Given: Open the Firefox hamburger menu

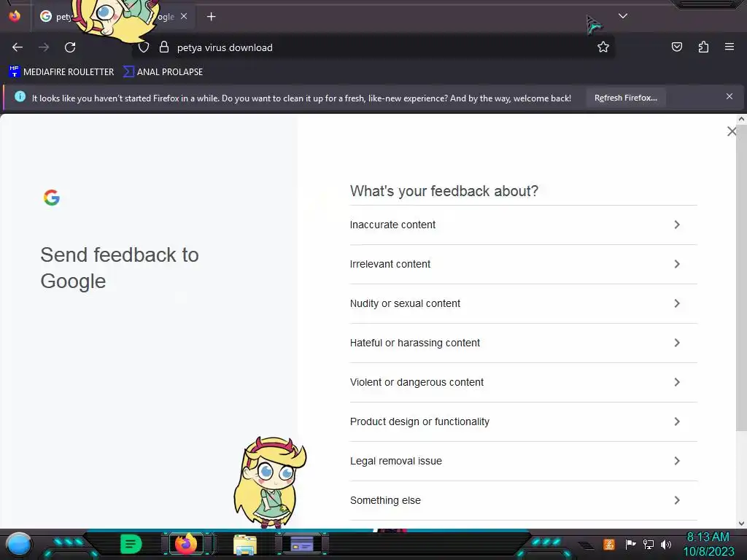Looking at the screenshot, I should pos(729,47).
